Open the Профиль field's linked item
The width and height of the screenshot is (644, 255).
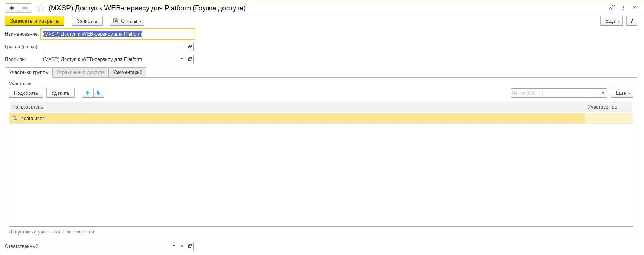(x=190, y=59)
